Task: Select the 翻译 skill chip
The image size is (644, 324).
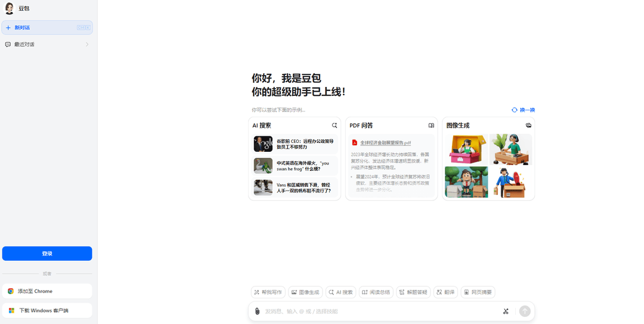Action: [445, 292]
